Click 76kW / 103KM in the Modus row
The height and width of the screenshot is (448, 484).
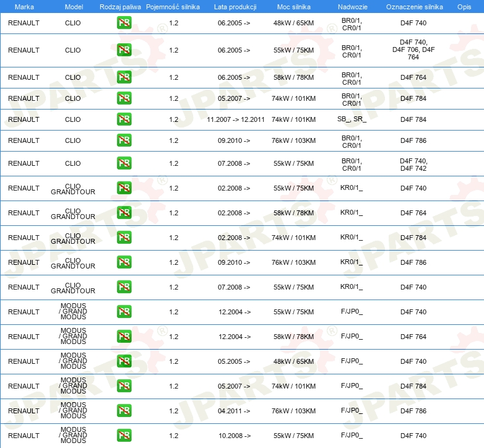(x=293, y=411)
